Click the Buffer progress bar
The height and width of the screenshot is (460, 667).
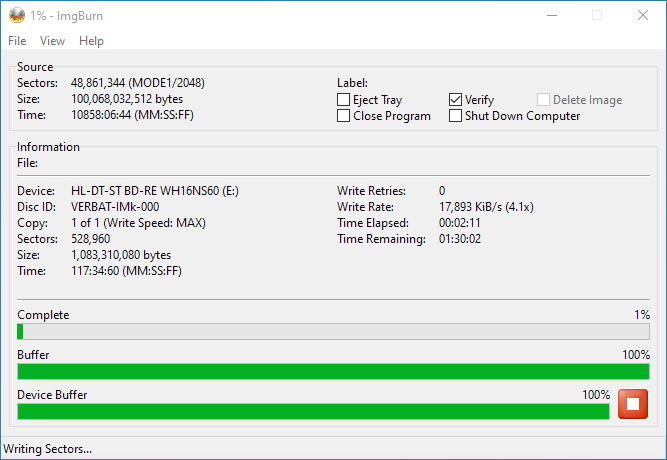coord(334,371)
